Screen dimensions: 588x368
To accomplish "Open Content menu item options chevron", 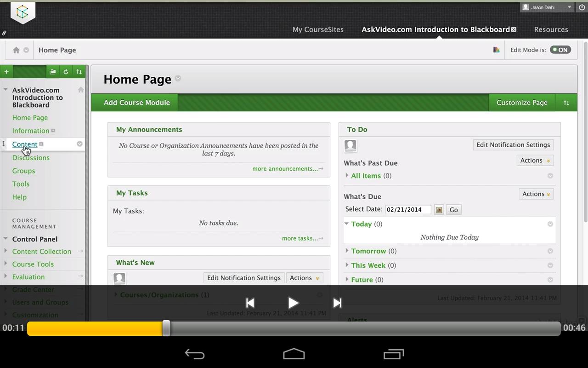I will click(79, 144).
